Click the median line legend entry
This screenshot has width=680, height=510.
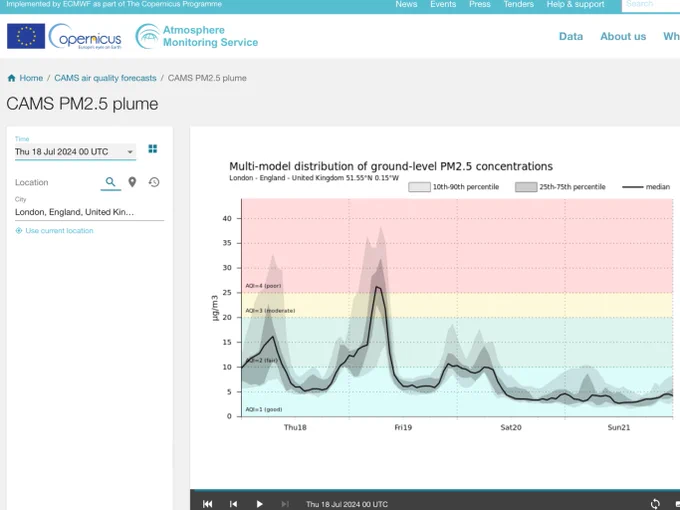646,187
